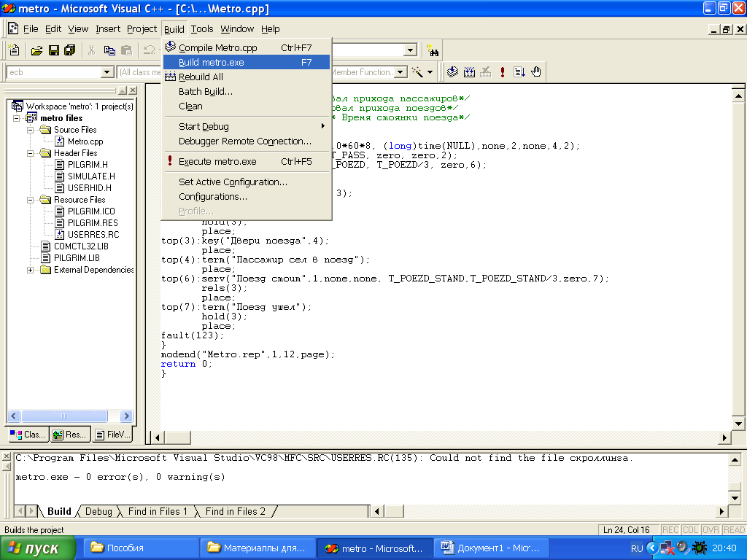This screenshot has width=747, height=560.
Task: Open the Project menu
Action: pyautogui.click(x=142, y=29)
